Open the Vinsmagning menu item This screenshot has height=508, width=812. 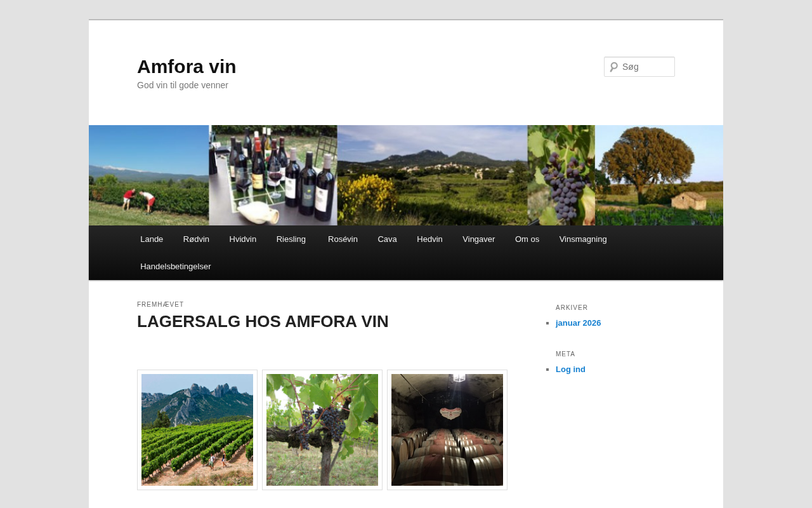[583, 239]
